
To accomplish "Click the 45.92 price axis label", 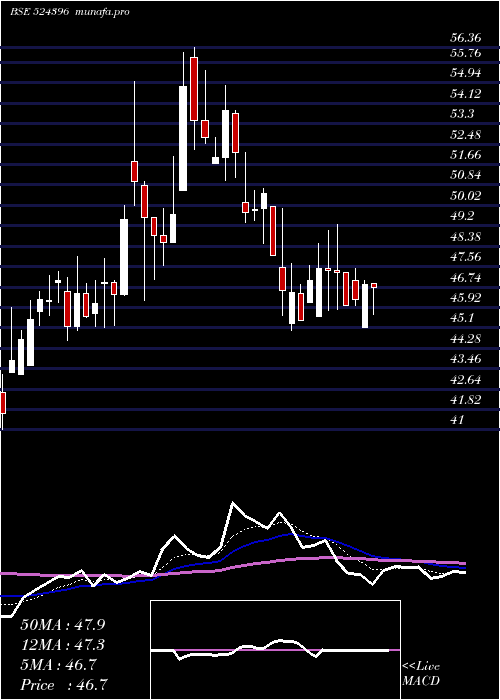I will 466,298.
